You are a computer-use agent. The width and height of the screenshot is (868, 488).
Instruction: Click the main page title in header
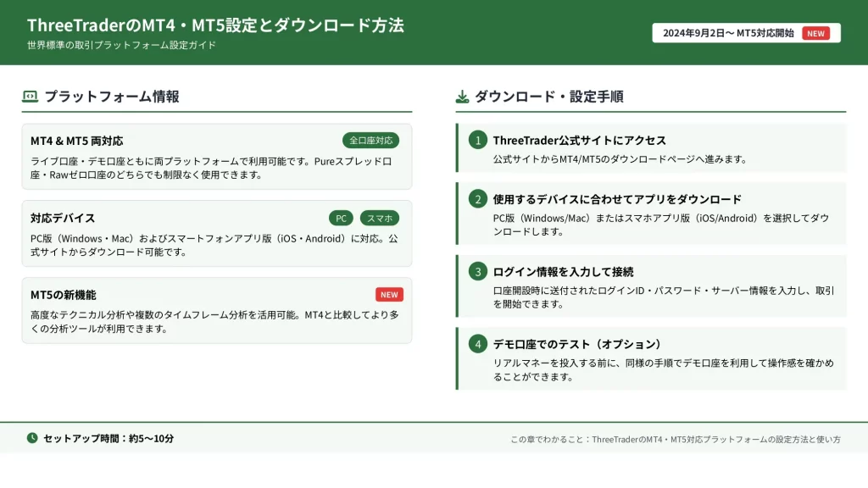(215, 25)
